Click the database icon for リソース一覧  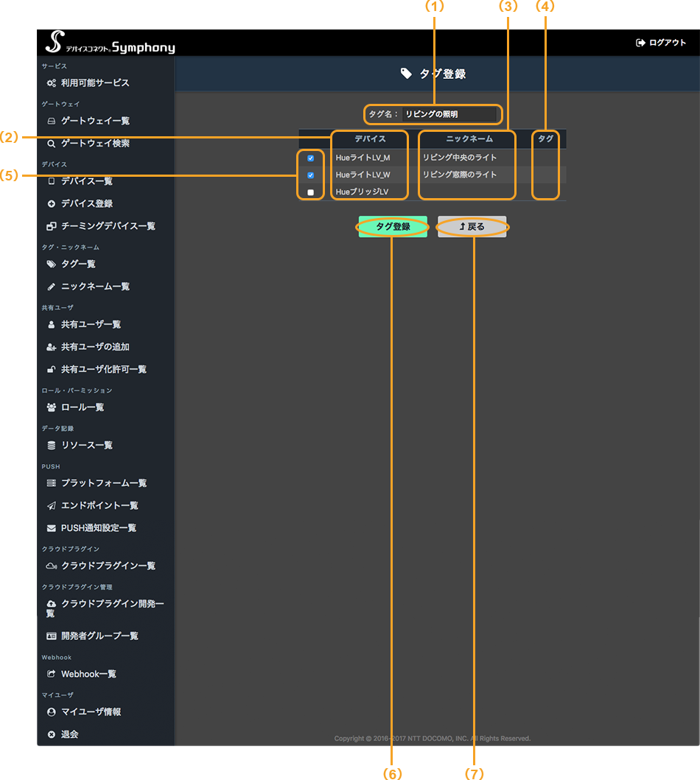tap(52, 445)
